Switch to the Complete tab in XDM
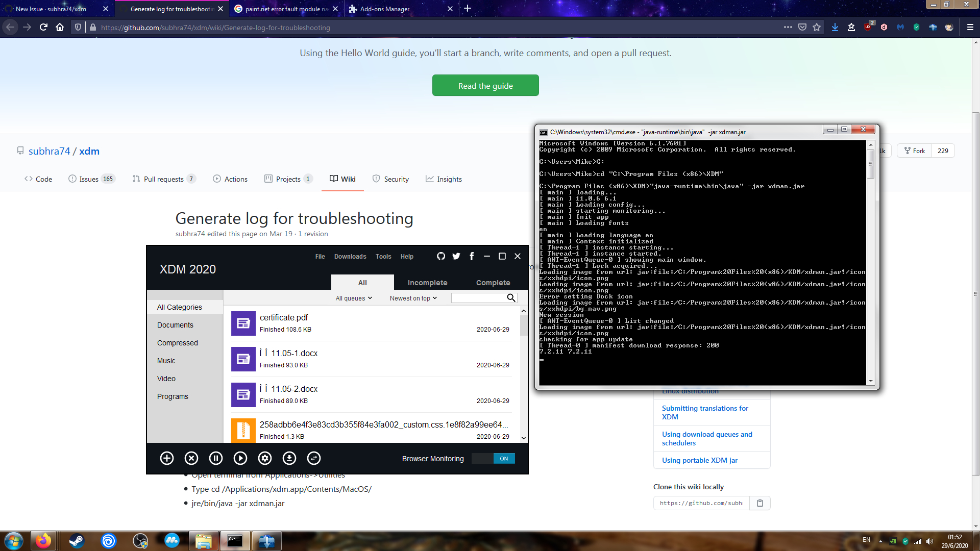 [x=493, y=283]
